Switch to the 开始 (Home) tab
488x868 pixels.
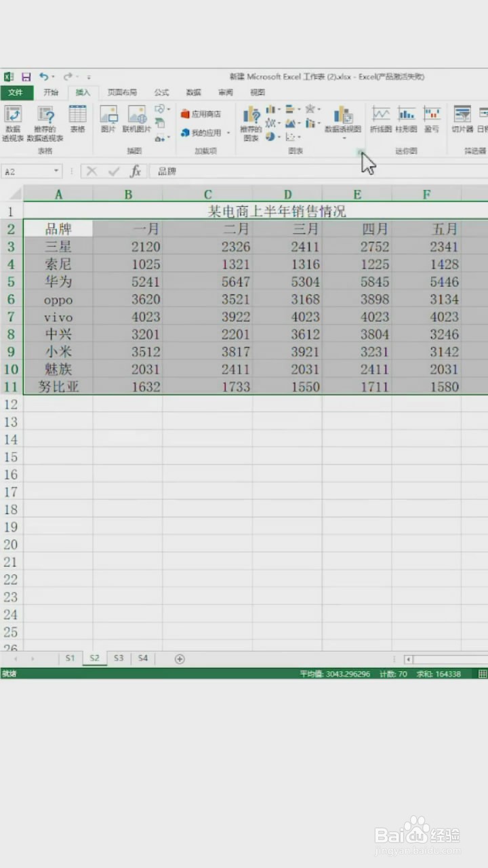[51, 92]
